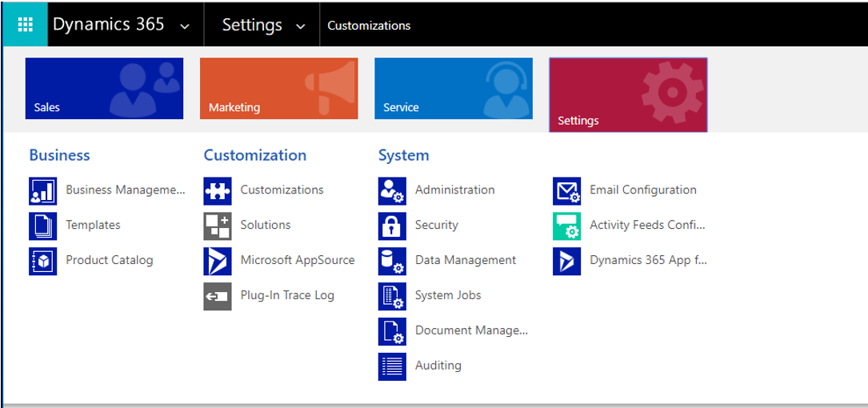Viewport: 868px width, 408px height.
Task: Open the Administration link
Action: [x=455, y=190]
